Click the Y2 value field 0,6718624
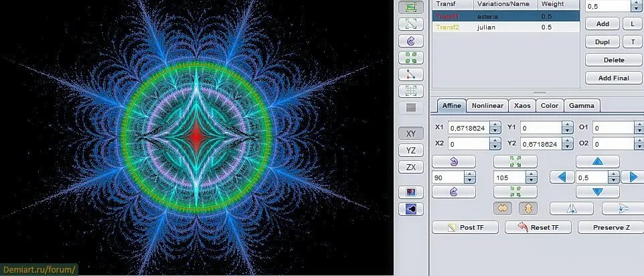 (x=542, y=144)
